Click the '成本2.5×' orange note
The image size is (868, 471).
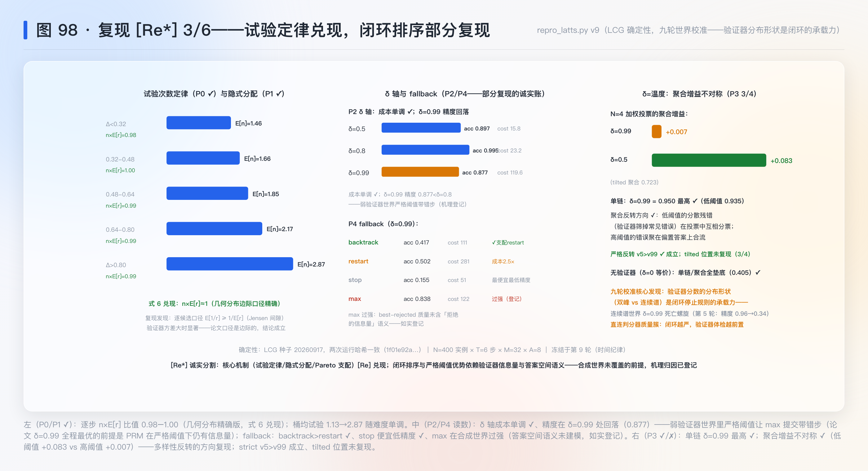point(503,262)
